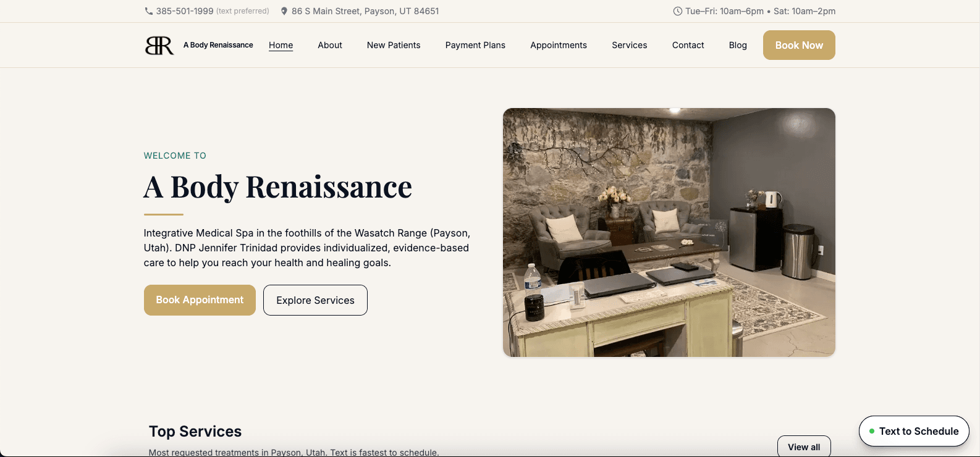This screenshot has width=980, height=457.
Task: Click Explore Services button
Action: point(315,300)
